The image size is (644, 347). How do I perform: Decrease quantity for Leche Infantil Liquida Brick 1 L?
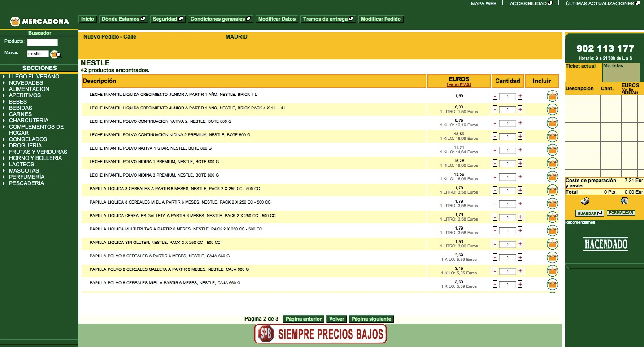click(495, 96)
